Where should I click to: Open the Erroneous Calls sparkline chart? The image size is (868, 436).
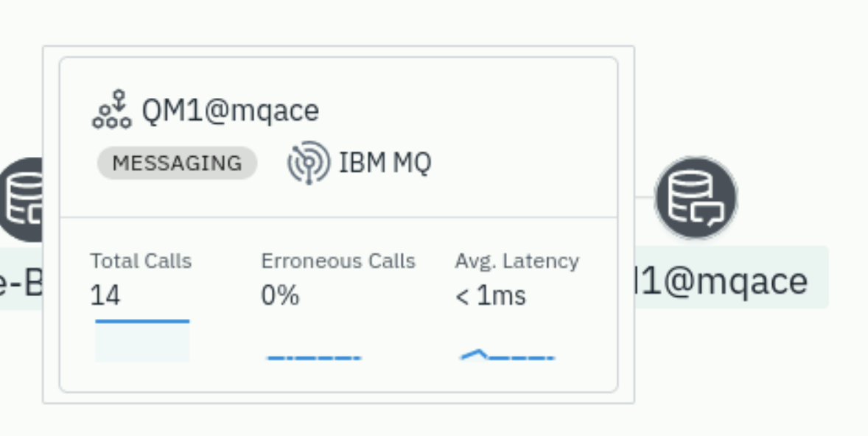tap(314, 357)
